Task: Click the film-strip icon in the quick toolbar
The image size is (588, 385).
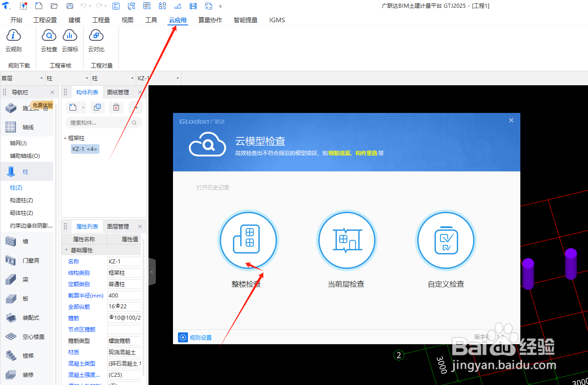Action: coord(193,6)
